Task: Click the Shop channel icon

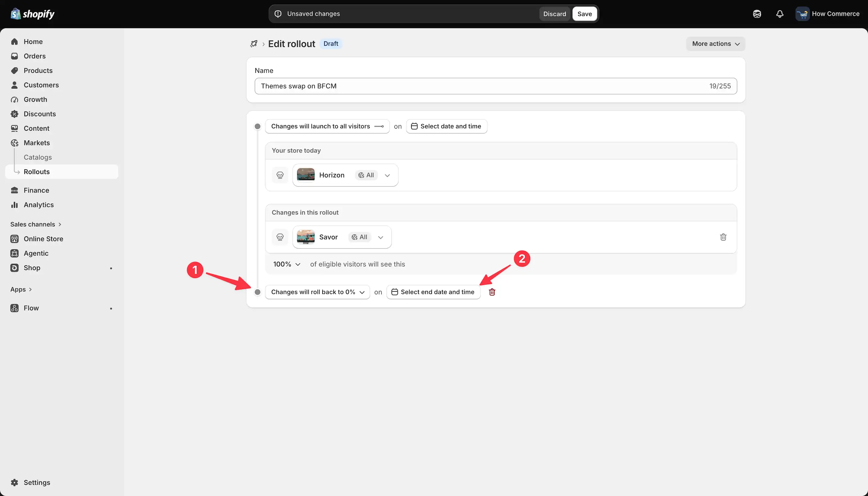Action: (14, 268)
